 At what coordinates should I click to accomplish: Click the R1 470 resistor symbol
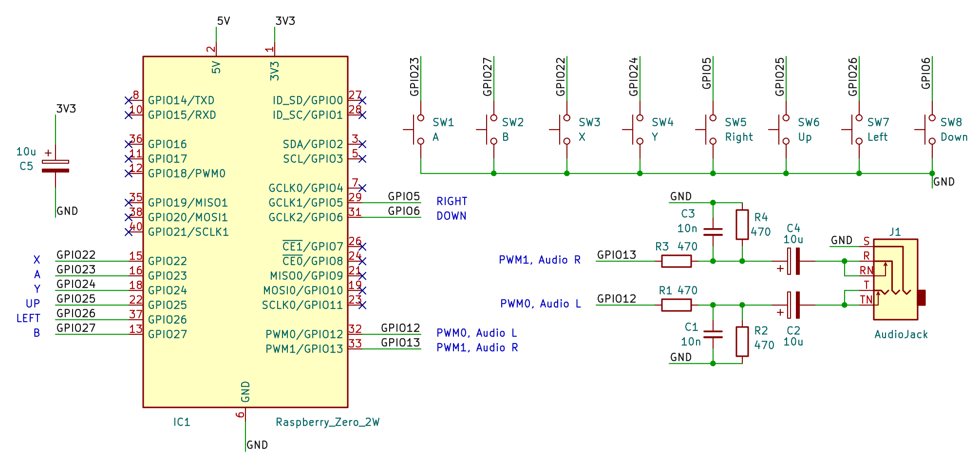click(x=676, y=305)
